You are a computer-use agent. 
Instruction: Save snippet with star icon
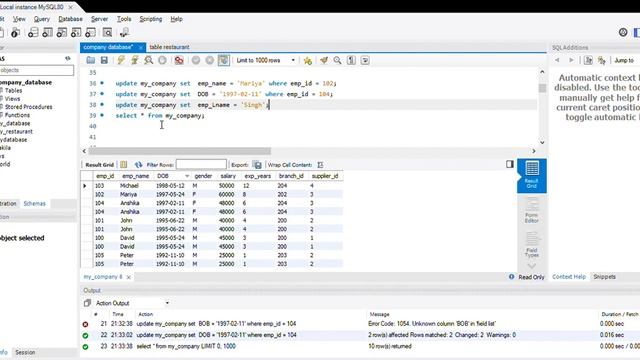(x=308, y=60)
